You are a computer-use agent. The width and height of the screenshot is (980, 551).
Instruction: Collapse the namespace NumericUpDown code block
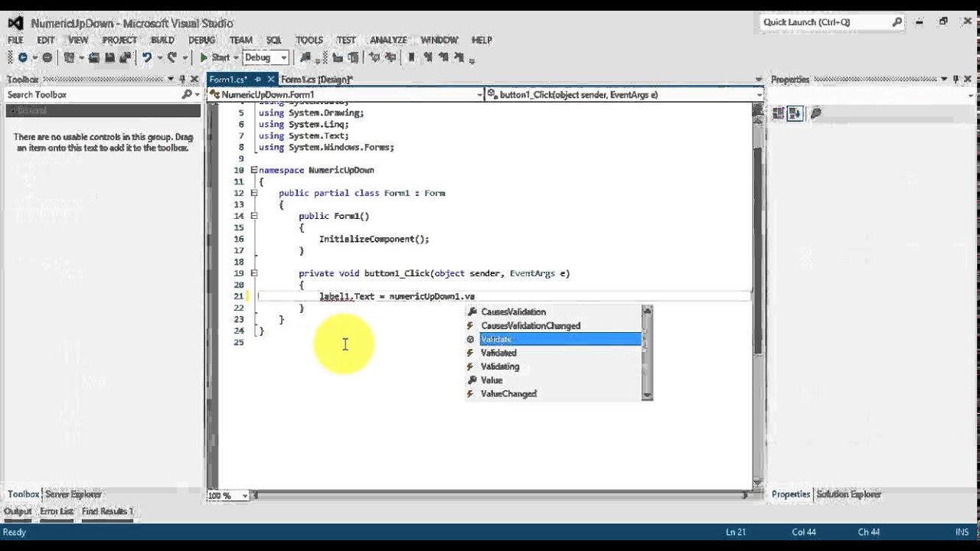click(254, 170)
